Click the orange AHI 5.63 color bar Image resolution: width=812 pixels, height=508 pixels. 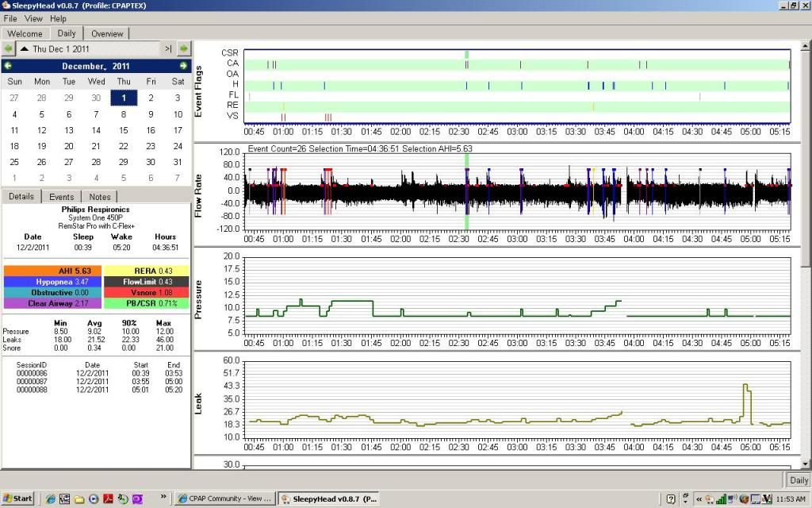pos(52,271)
